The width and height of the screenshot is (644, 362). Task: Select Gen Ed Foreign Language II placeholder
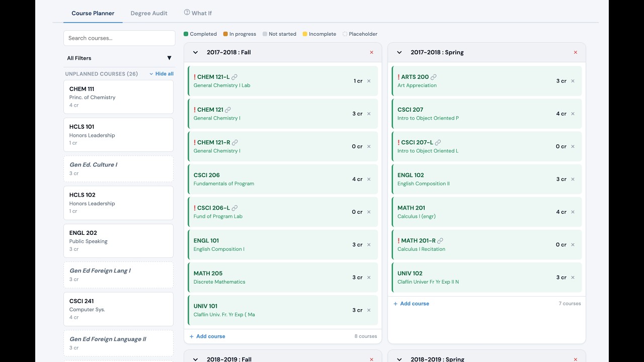coord(118,343)
